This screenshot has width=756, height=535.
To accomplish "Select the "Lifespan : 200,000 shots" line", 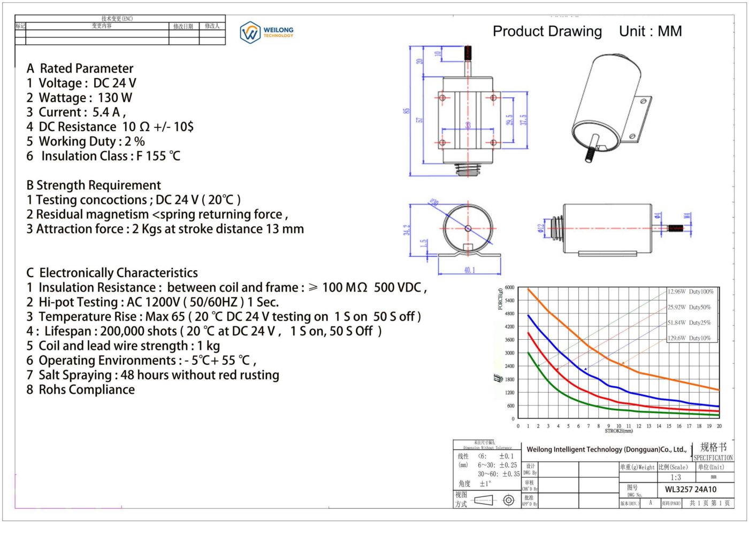I will (204, 332).
